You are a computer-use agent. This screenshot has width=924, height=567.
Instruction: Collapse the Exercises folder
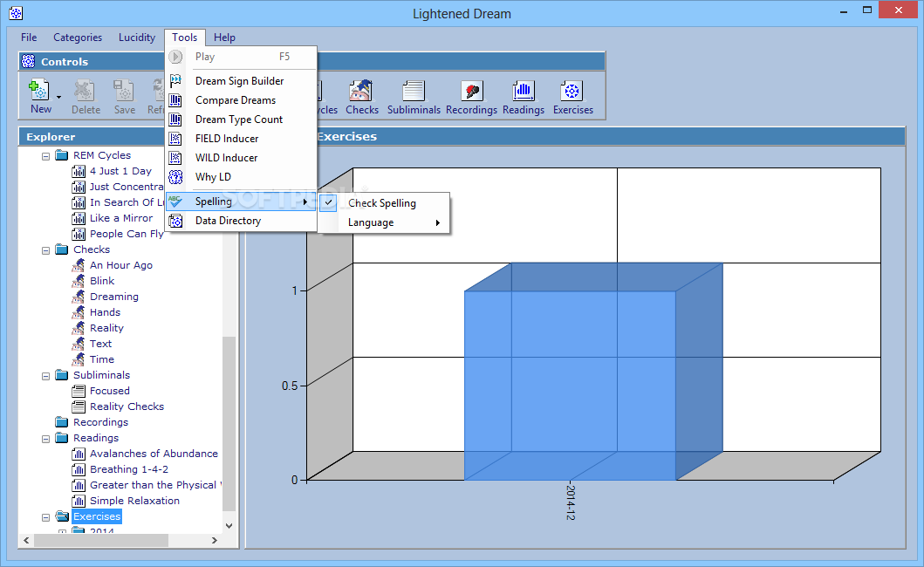coord(46,517)
